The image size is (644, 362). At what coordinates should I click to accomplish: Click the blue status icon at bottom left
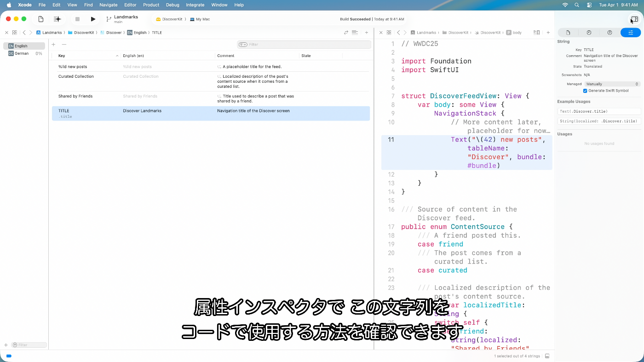click(x=9, y=356)
